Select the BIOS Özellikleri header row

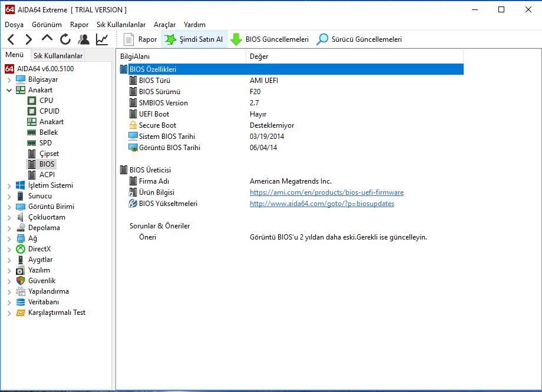click(291, 69)
